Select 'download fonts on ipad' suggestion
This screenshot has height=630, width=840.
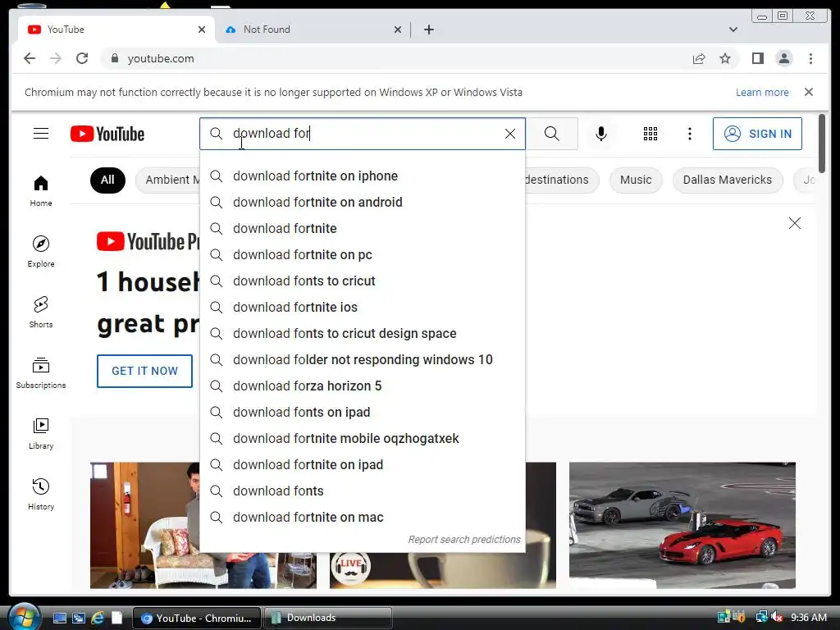click(x=363, y=412)
